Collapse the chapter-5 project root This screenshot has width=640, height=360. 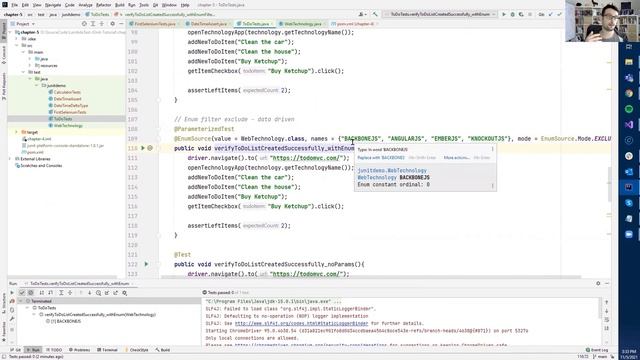click(11, 32)
